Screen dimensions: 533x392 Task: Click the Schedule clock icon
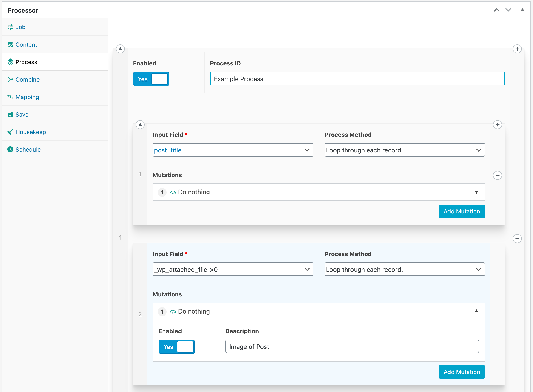(10, 149)
